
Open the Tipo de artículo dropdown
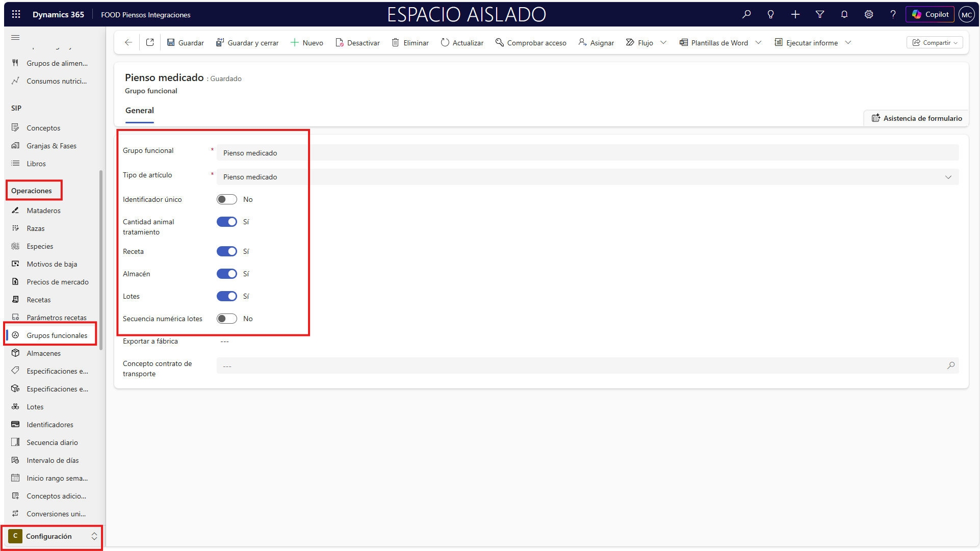[x=948, y=177]
